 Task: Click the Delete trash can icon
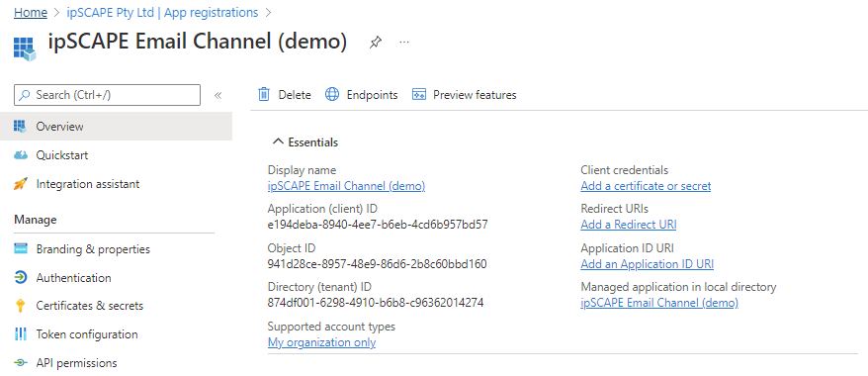(x=264, y=95)
